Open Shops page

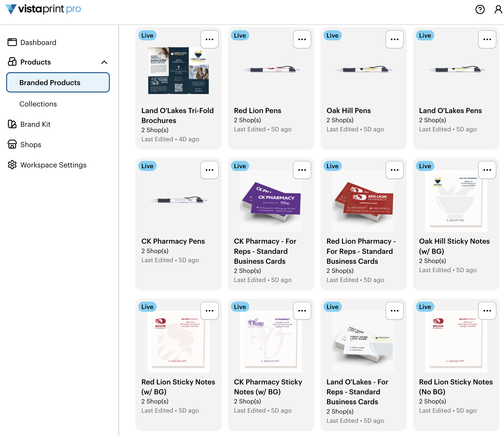(31, 145)
